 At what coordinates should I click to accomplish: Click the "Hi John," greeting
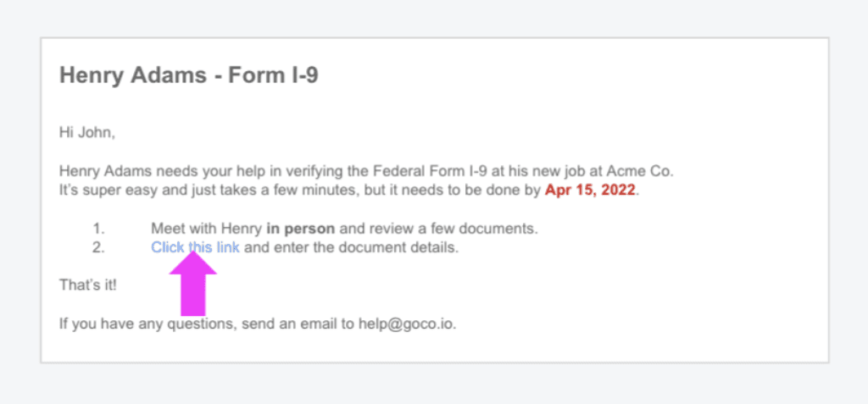point(86,132)
